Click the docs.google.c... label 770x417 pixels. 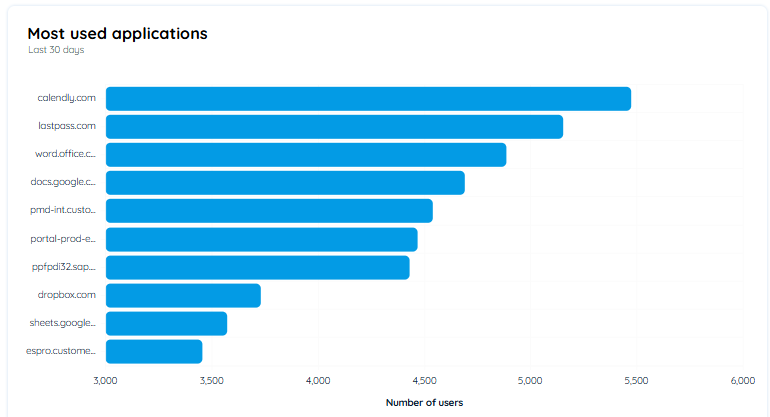63,182
